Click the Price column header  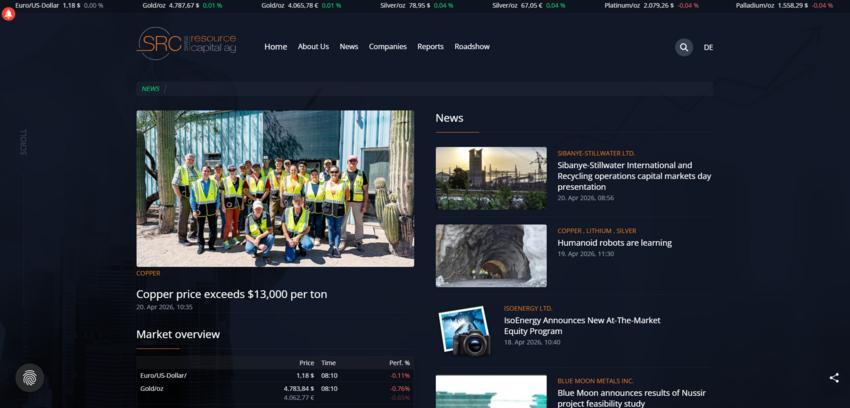(307, 363)
